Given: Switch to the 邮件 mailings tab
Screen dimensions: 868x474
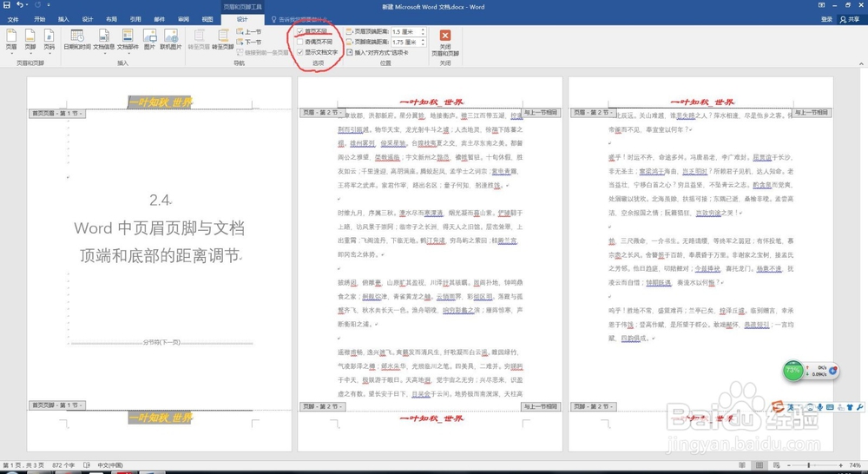Looking at the screenshot, I should [160, 19].
